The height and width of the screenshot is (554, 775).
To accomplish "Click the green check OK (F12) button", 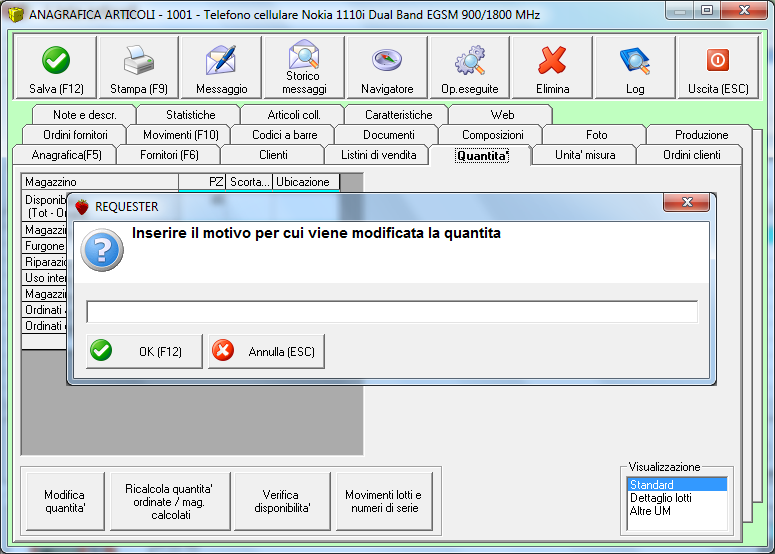I will [144, 351].
